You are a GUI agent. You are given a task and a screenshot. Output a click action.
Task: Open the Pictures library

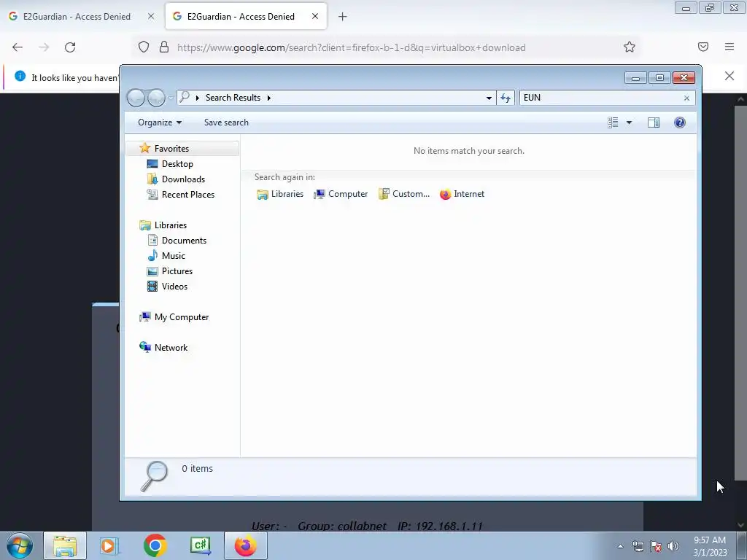tap(177, 271)
